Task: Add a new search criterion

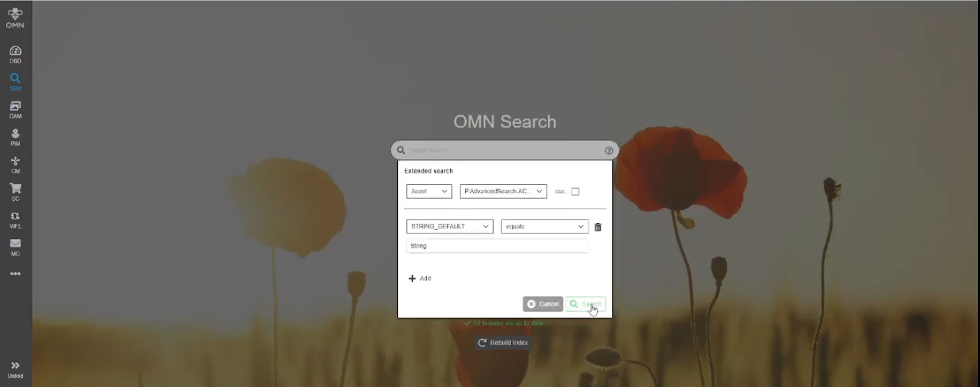Action: tap(420, 279)
